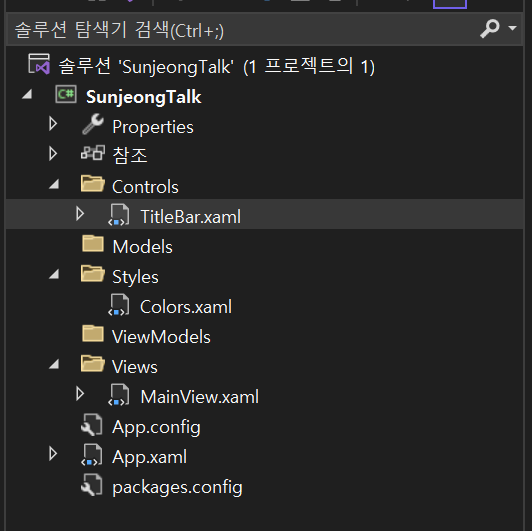The image size is (532, 531).
Task: Click the ViewModels folder icon
Action: tap(93, 334)
